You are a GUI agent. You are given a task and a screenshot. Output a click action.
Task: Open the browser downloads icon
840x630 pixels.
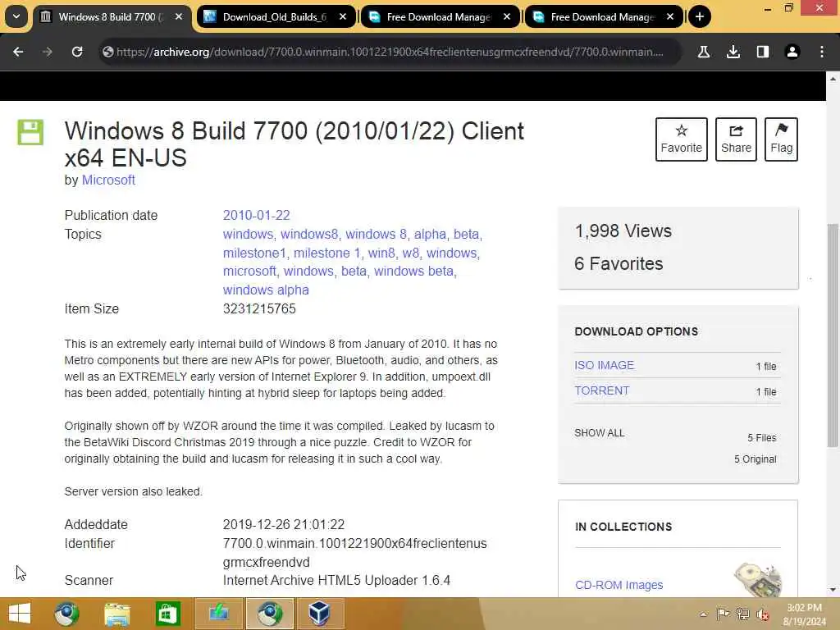tap(733, 52)
